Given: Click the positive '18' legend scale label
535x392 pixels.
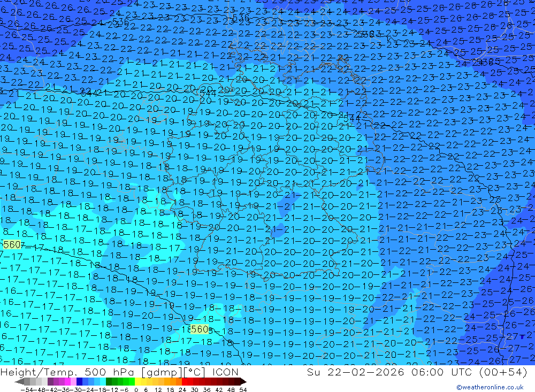Looking at the screenshot, I should (x=170, y=390).
